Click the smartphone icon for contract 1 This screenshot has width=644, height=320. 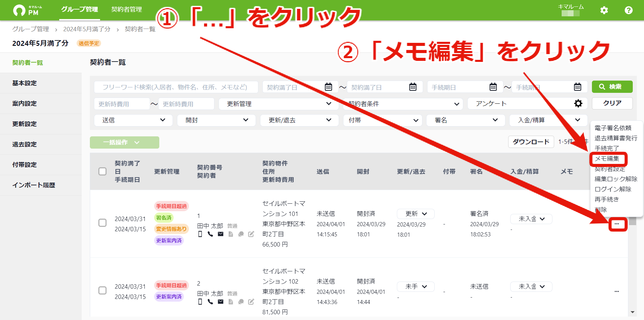click(x=200, y=234)
